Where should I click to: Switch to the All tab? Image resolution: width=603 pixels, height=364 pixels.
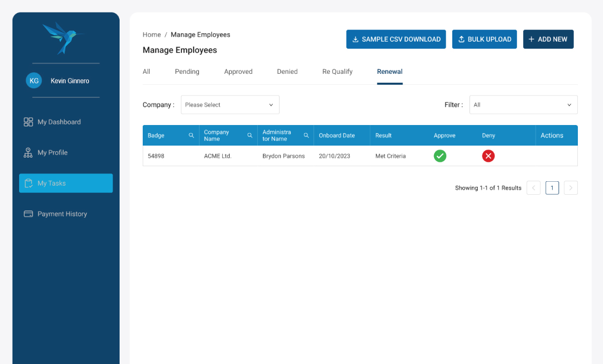click(x=146, y=72)
